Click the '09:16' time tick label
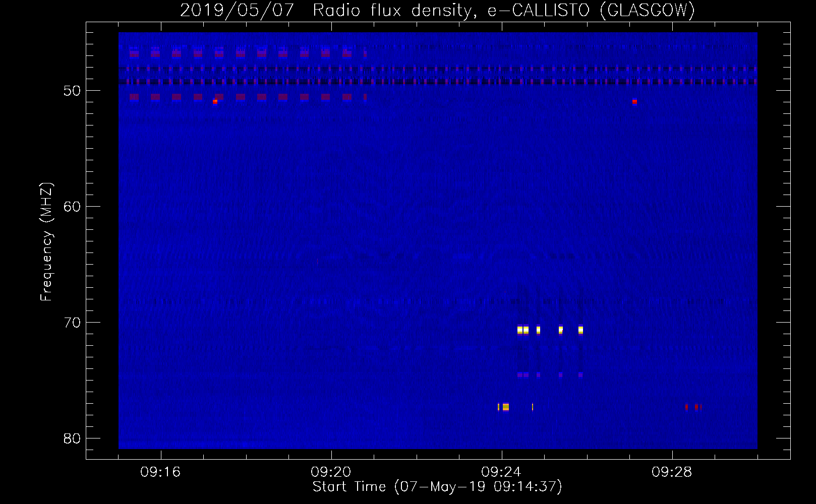 coord(160,472)
